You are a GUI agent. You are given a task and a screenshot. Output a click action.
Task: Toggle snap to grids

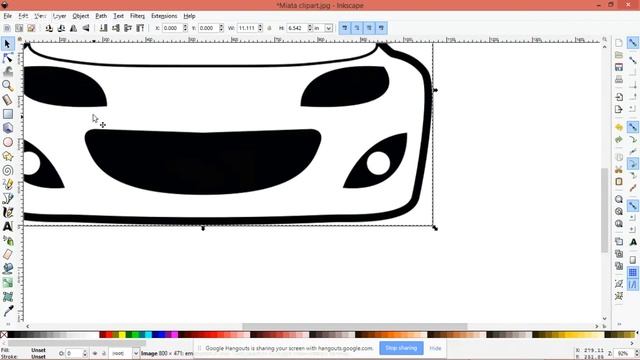[633, 272]
